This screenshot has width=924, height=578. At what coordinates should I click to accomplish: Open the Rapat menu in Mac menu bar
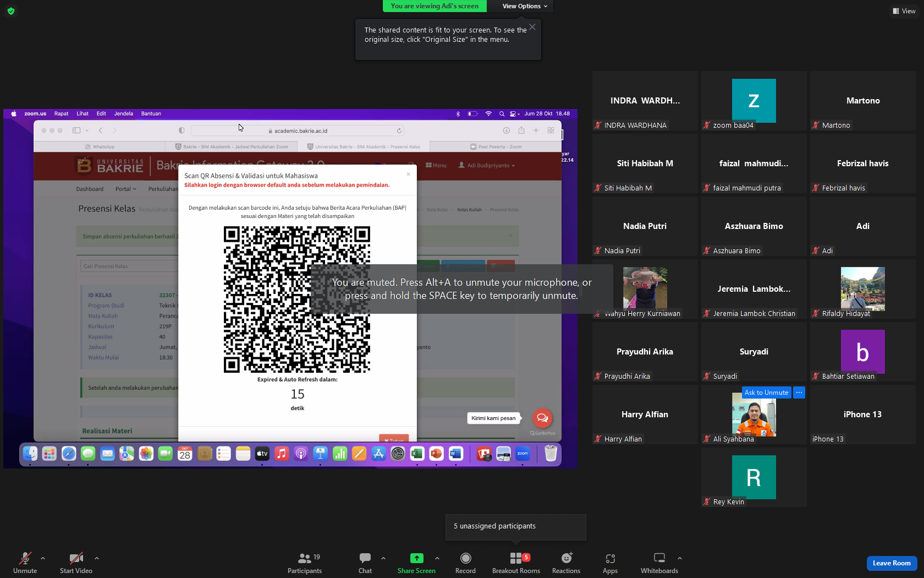click(61, 114)
